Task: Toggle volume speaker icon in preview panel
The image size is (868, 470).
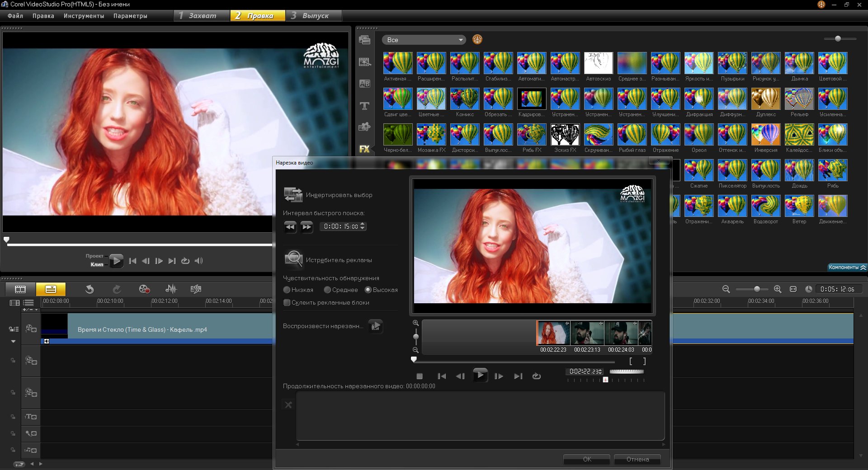Action: coord(198,261)
